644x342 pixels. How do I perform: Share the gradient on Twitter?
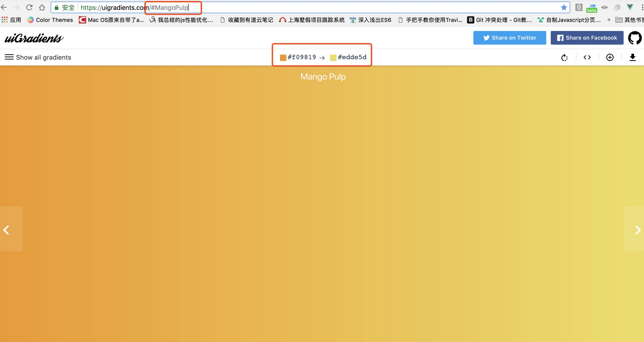[x=510, y=38]
